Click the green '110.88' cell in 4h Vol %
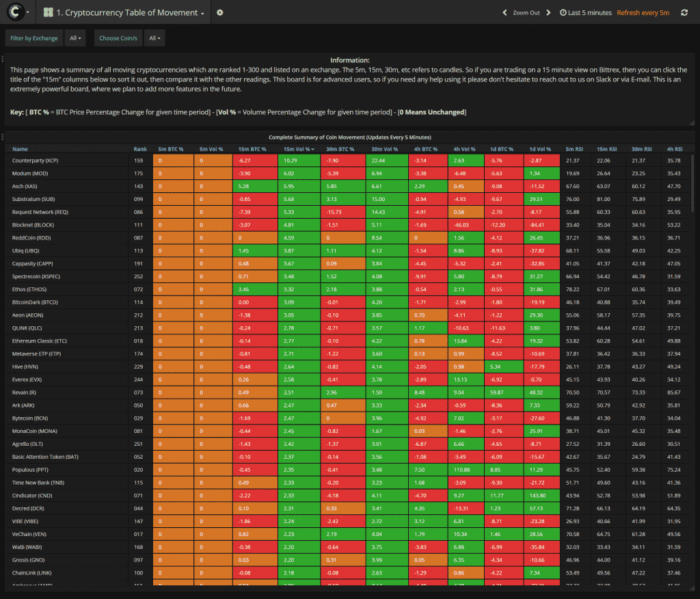 coord(466,470)
